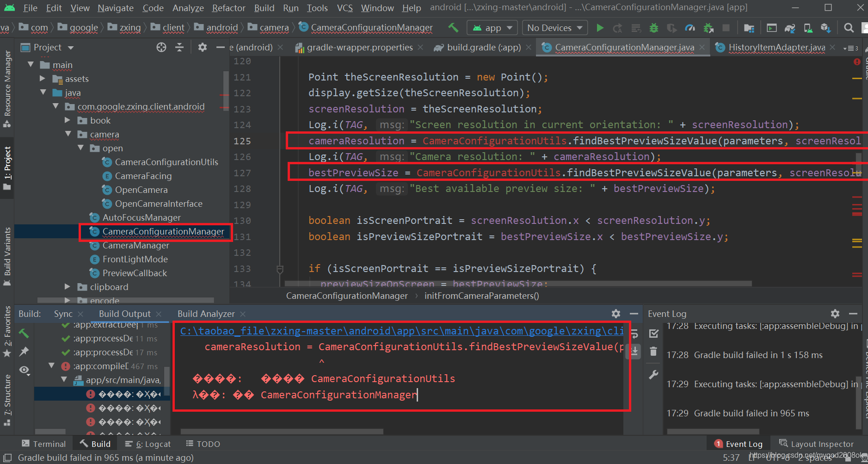Click the wrench settings icon in Event Log
Image resolution: width=868 pixels, height=464 pixels.
653,375
